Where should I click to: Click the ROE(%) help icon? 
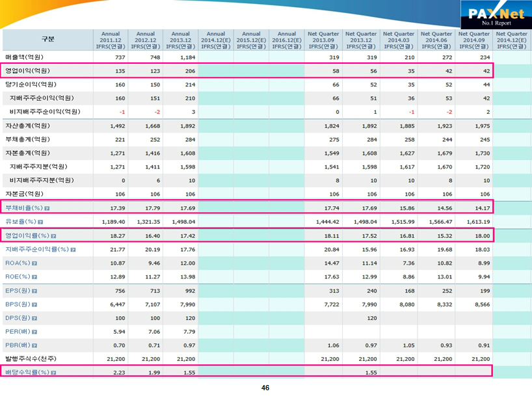tap(34, 276)
